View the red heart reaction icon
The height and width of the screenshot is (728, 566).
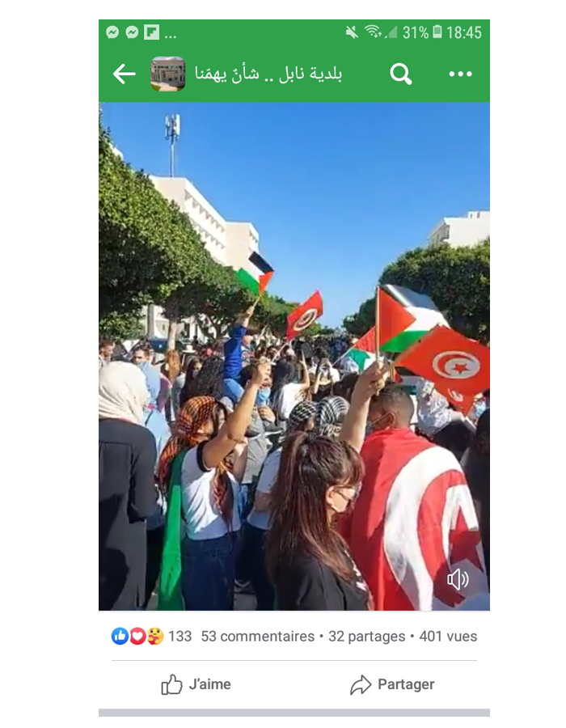(x=137, y=636)
